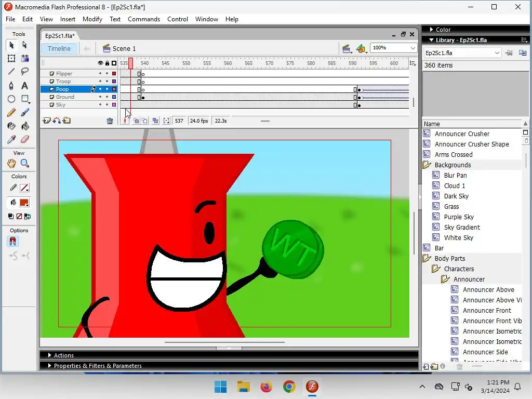Toggle lock dot for Troop layer
Screen dimensions: 532x399
[x=107, y=82]
